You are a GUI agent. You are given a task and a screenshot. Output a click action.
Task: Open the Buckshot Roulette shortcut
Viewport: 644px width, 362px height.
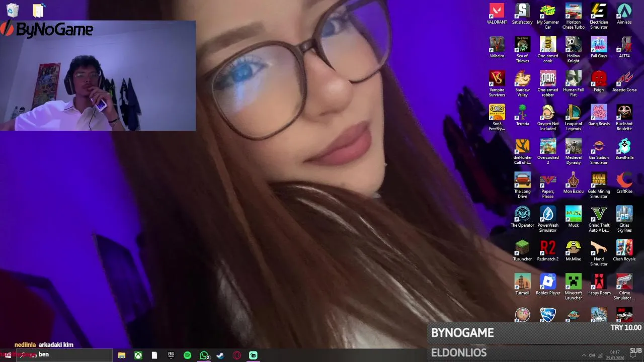[624, 117]
